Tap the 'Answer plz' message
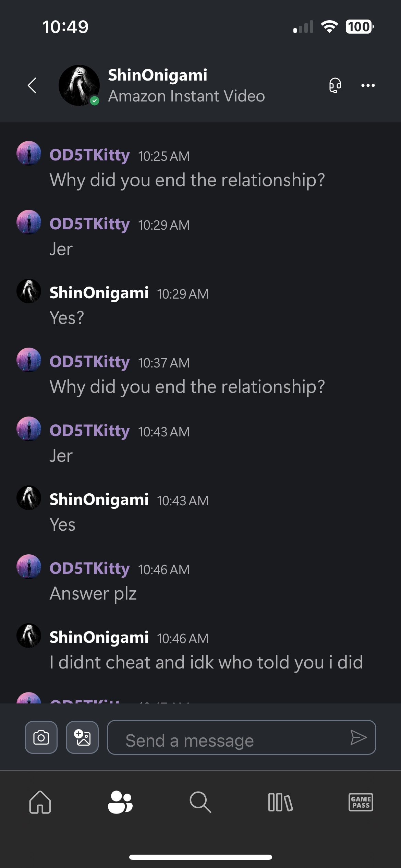Screen dimensions: 401x868 click(x=93, y=593)
